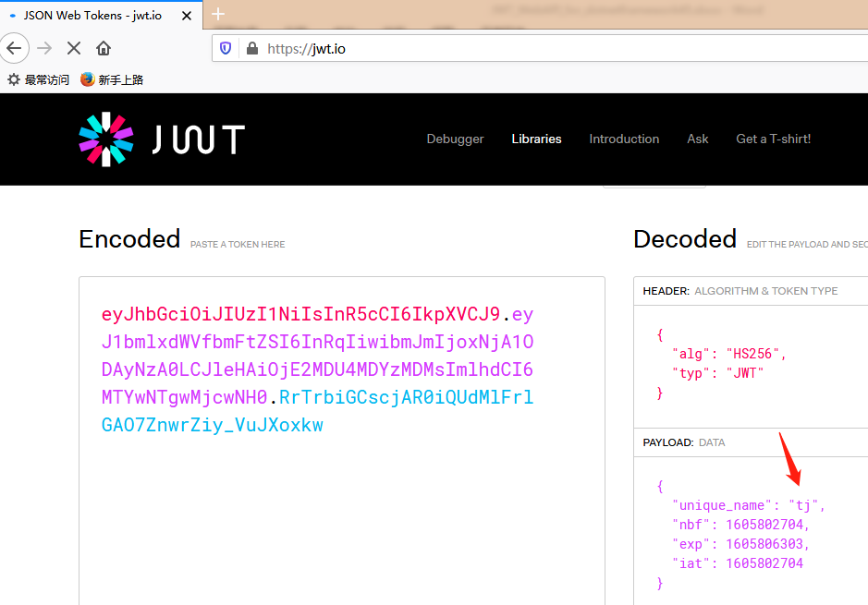Click the "unique_name": "tj" line

(749, 505)
